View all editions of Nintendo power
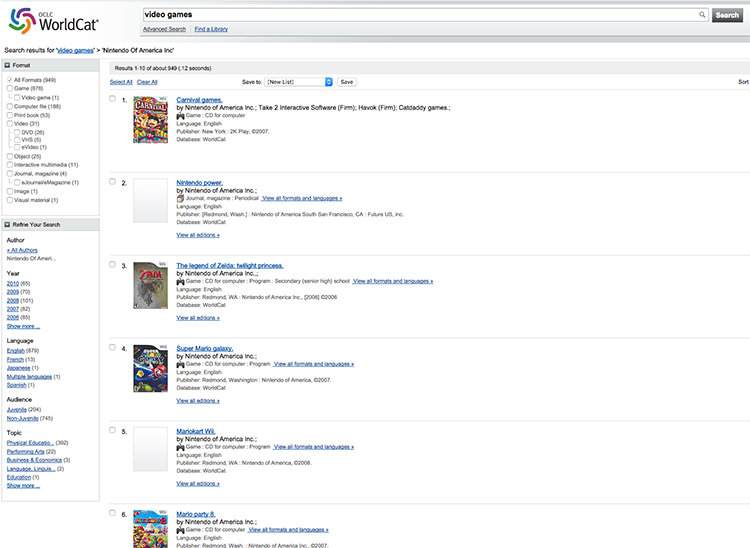This screenshot has width=750, height=548. tap(198, 235)
